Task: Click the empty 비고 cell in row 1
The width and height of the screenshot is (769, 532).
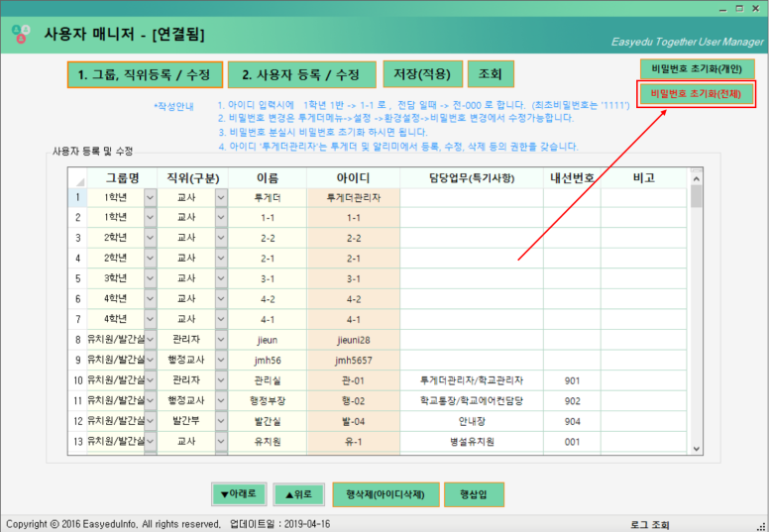Action: click(x=643, y=197)
